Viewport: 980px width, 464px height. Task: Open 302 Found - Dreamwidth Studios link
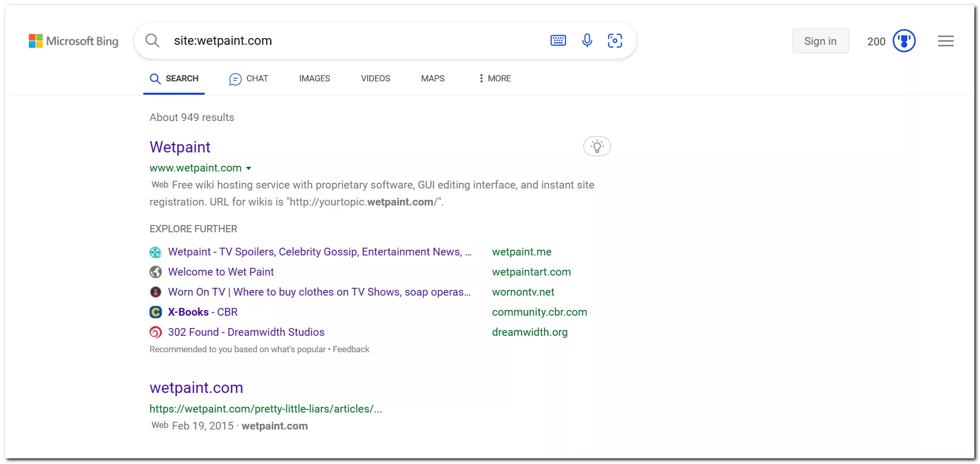click(246, 332)
